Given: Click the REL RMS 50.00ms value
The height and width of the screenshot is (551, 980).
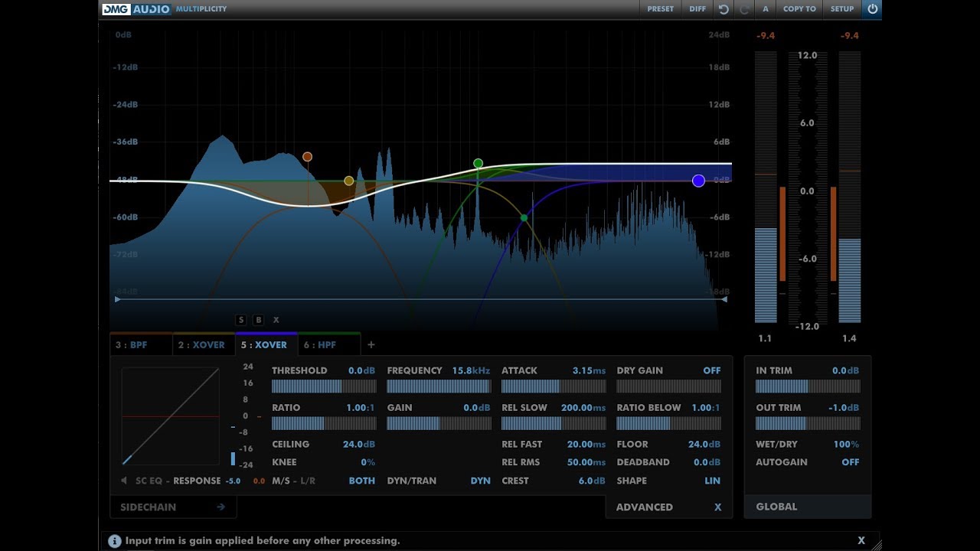Looking at the screenshot, I should tap(586, 462).
